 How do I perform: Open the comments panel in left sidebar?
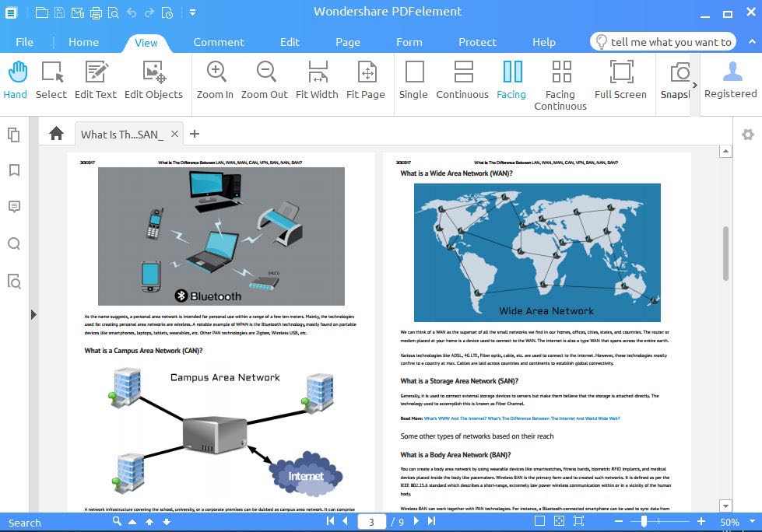pyautogui.click(x=14, y=207)
